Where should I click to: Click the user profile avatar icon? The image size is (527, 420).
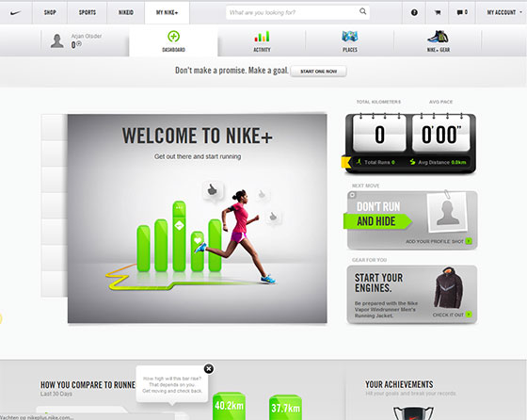coord(57,40)
